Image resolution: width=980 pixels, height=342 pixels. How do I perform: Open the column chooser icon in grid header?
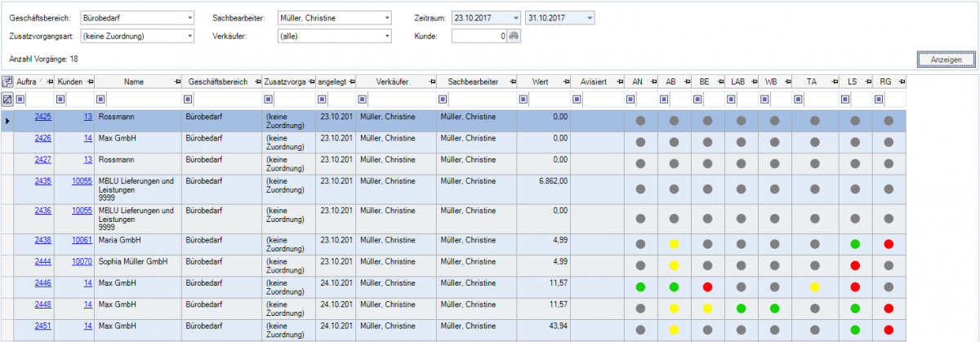[7, 82]
